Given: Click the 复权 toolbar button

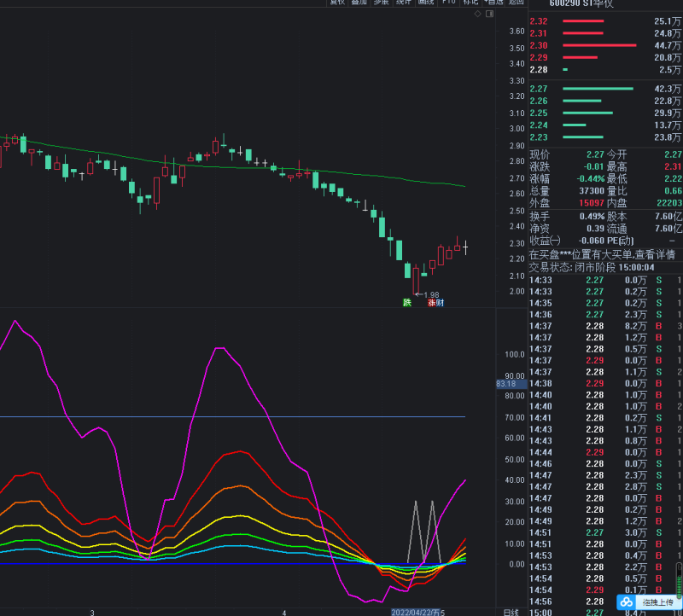Looking at the screenshot, I should (337, 3).
